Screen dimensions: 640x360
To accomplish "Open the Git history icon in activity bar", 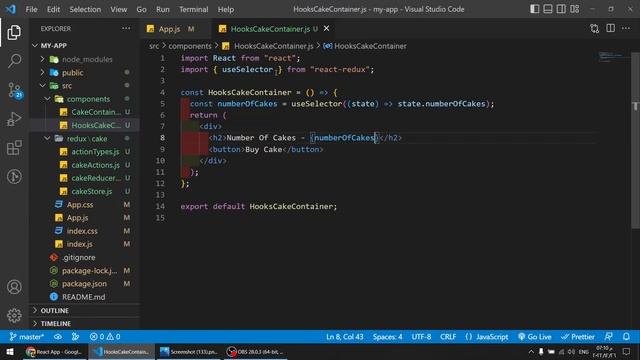I will (x=14, y=176).
